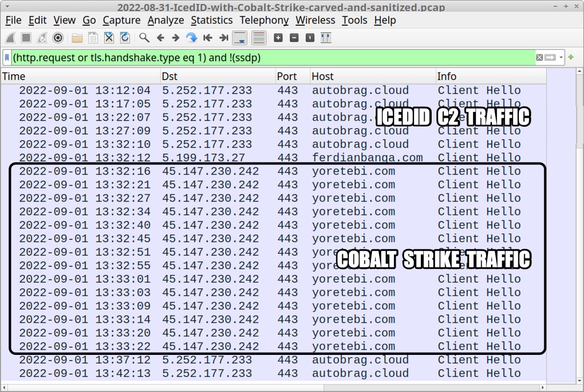The height and width of the screenshot is (392, 584).
Task: Add a display filter button
Action: (571, 58)
